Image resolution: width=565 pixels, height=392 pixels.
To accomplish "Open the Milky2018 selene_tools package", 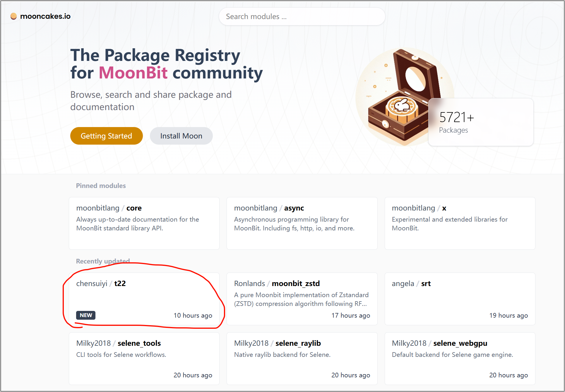I will [x=144, y=359].
